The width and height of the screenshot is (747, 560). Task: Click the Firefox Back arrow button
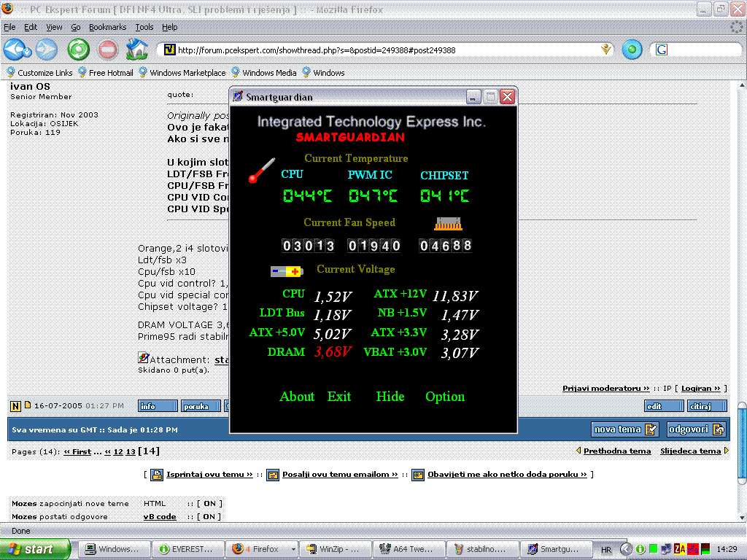(x=15, y=50)
